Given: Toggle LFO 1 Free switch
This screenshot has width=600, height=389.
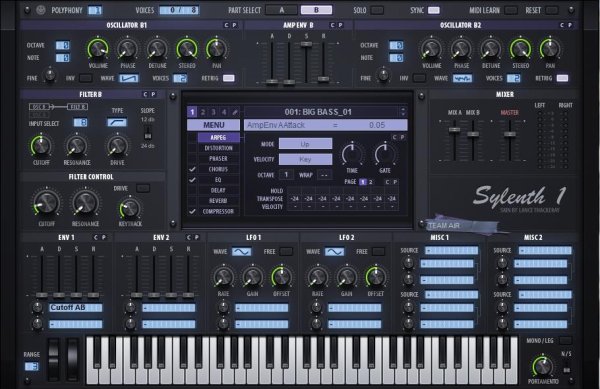Looking at the screenshot, I should (x=285, y=251).
